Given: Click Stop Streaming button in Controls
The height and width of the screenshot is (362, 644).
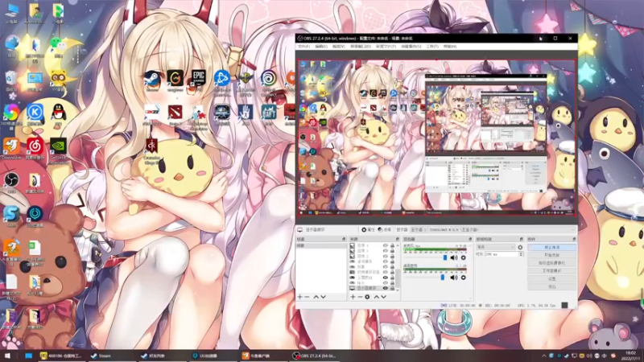Looking at the screenshot, I should 551,248.
